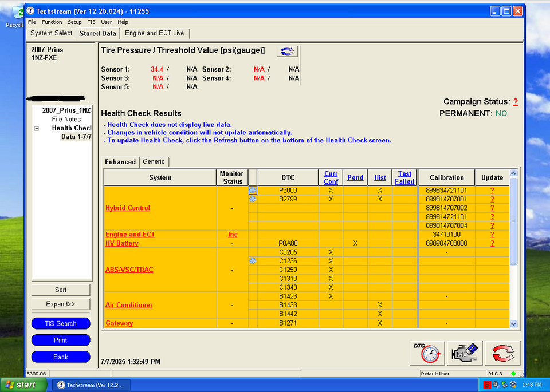Open the DTC history clock icon
Viewport: 550px width, 392px height.
(427, 353)
